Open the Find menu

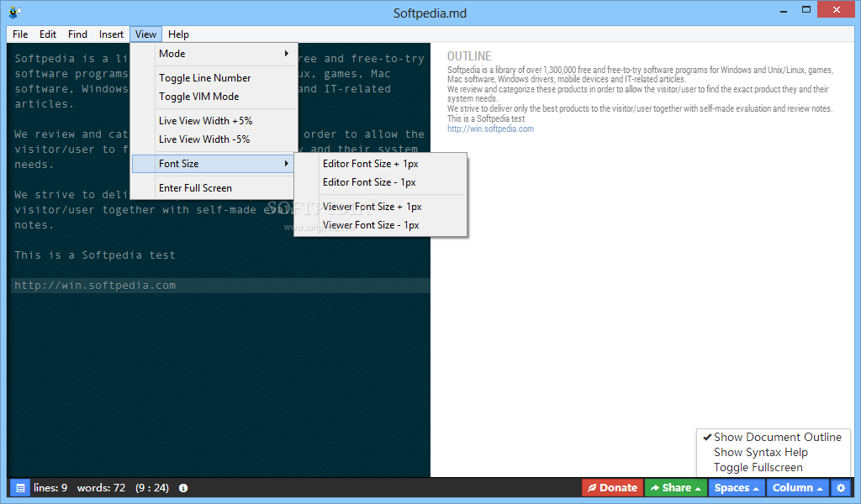tap(77, 34)
